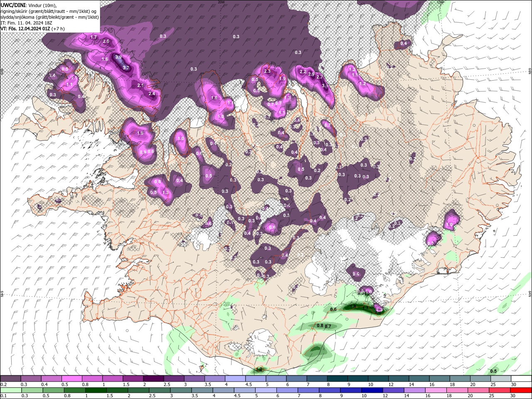The height and width of the screenshot is (399, 532).
Task: Select the darkest purple 2 swatch in the snow legend
Action: pos(153,379)
